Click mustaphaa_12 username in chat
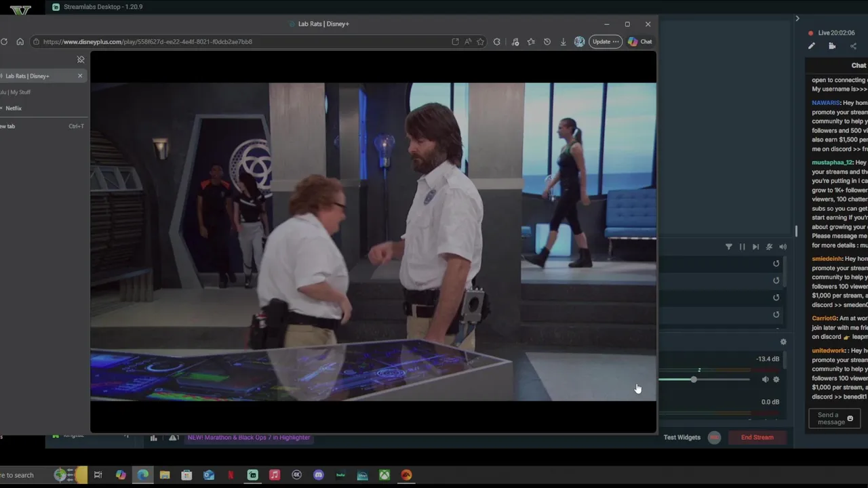 tap(832, 163)
